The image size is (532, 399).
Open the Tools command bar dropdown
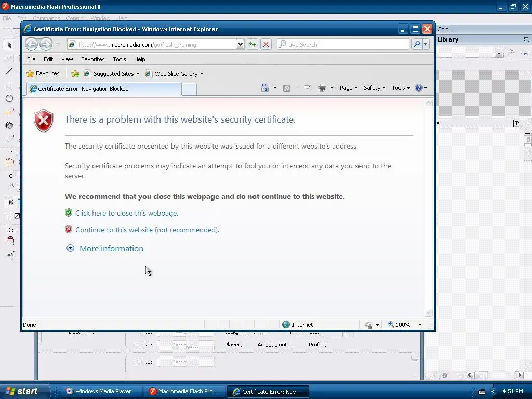pos(401,88)
